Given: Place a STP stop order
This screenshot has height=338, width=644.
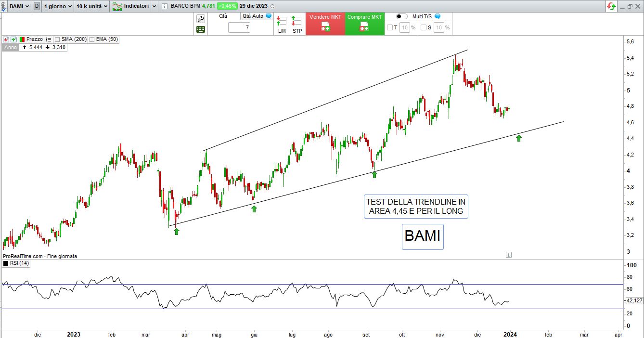Looking at the screenshot, I should point(297,24).
